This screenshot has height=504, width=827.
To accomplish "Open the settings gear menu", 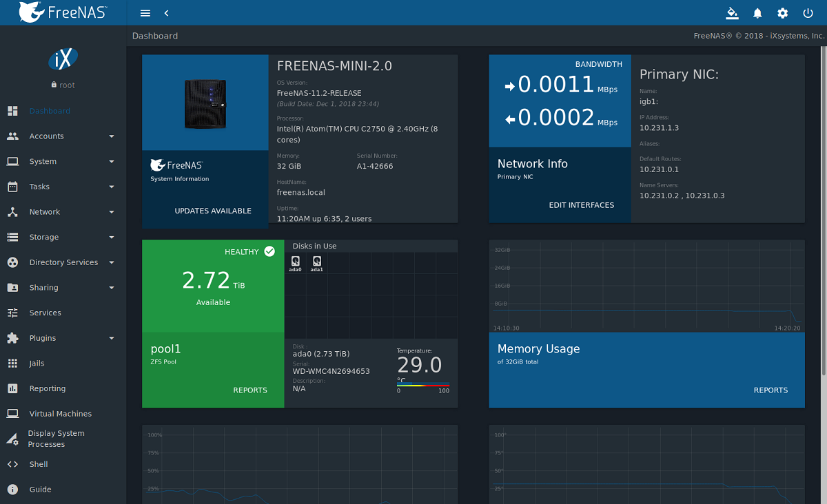I will point(782,13).
